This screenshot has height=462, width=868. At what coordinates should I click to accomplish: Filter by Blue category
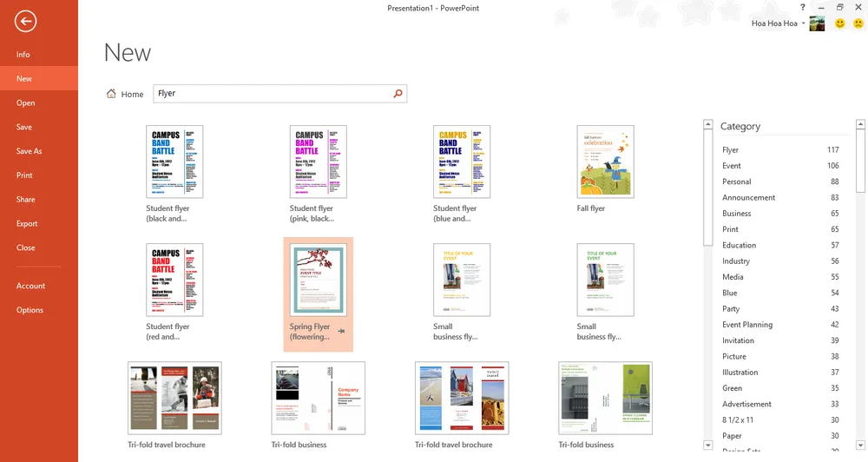pos(780,293)
